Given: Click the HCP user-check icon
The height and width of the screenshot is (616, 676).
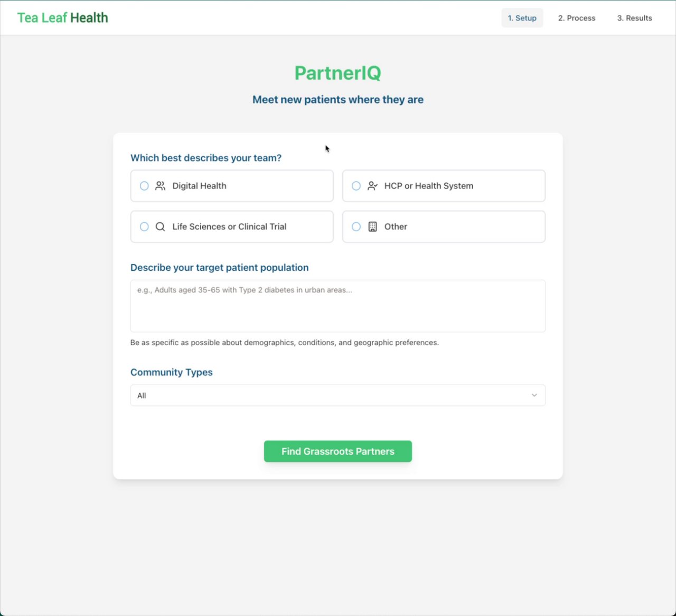Looking at the screenshot, I should point(372,186).
